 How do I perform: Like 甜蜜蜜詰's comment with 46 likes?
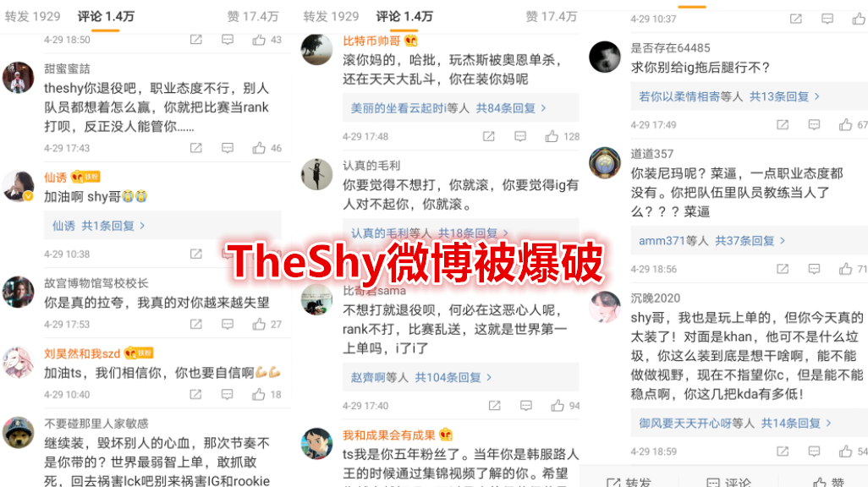(x=259, y=148)
